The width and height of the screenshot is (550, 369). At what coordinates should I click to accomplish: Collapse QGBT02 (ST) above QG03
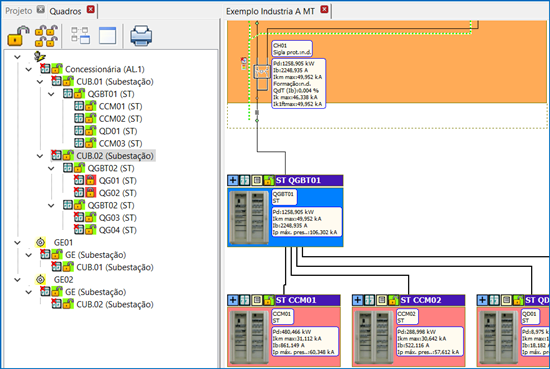51,205
